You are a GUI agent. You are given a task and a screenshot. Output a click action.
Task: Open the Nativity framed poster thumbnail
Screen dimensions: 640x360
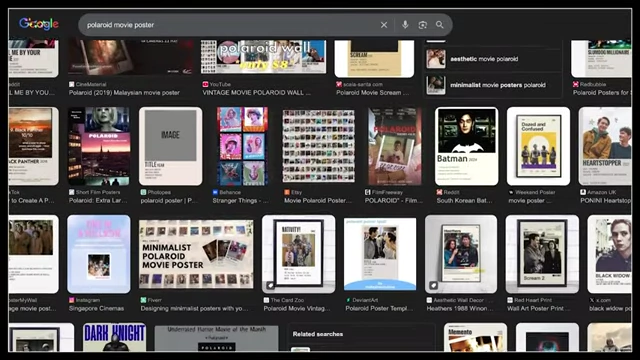(299, 254)
